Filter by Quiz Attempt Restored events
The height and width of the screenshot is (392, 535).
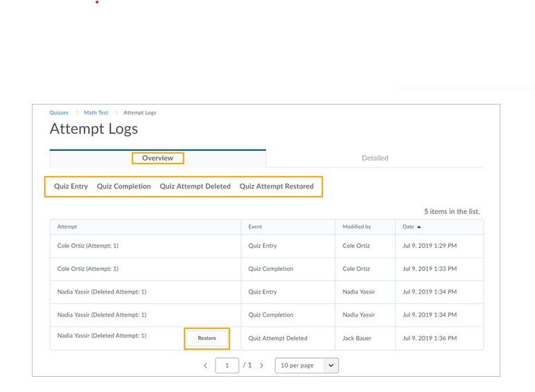point(276,186)
